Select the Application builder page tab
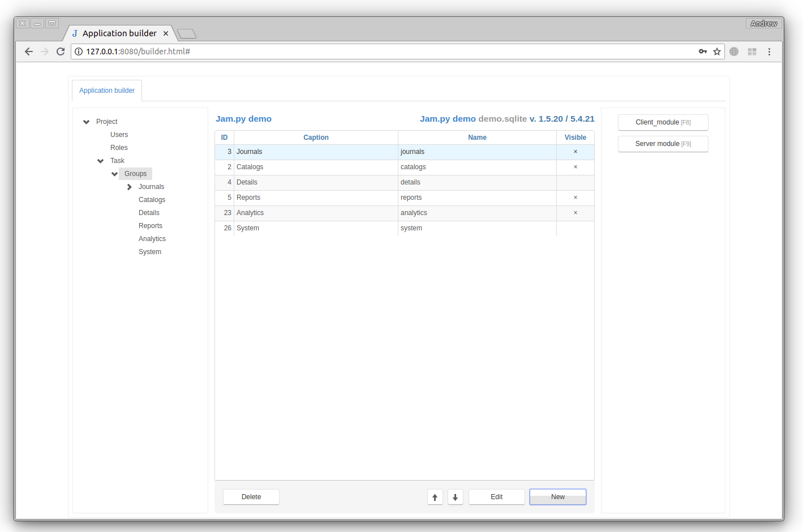The height and width of the screenshot is (532, 803). (107, 91)
